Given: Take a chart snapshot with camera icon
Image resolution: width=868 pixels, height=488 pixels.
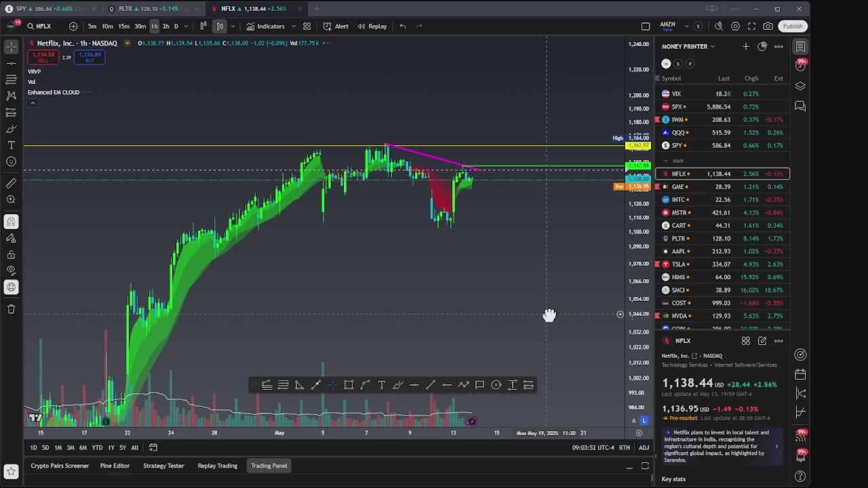Looking at the screenshot, I should 768,26.
